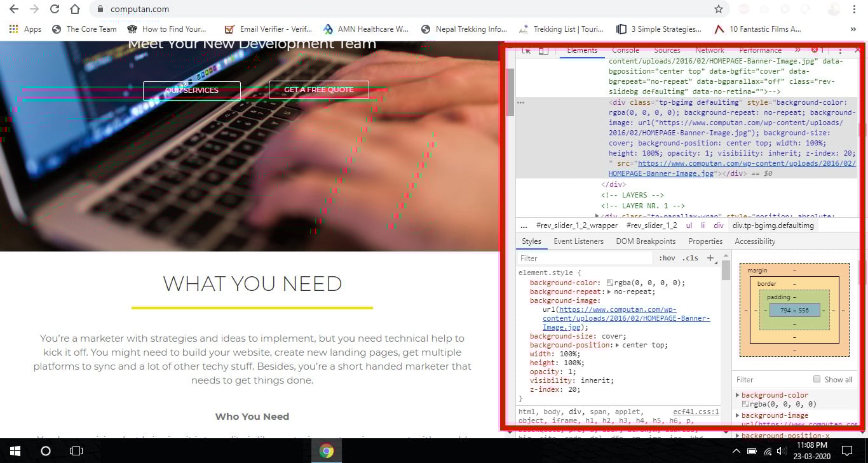Click the red error counter in DevTools
The height and width of the screenshot is (463, 868).
[x=816, y=50]
